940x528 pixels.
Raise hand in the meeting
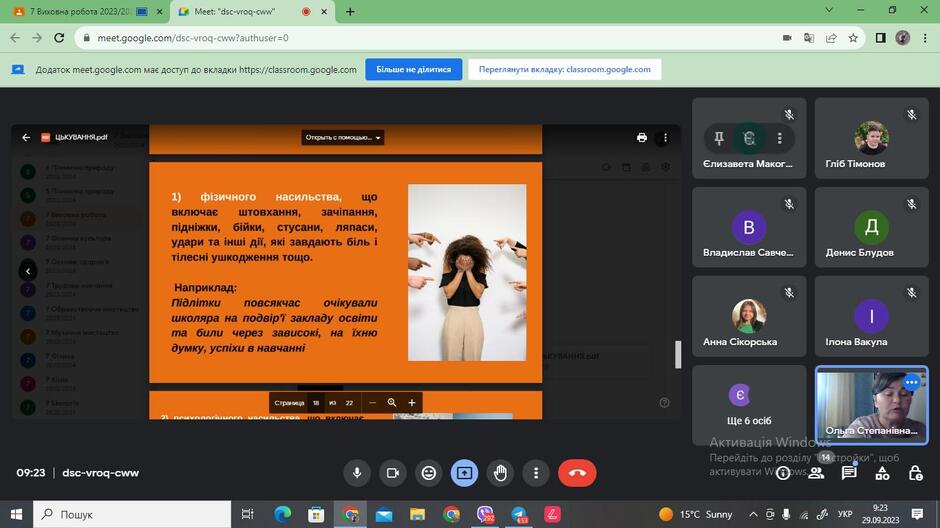500,473
